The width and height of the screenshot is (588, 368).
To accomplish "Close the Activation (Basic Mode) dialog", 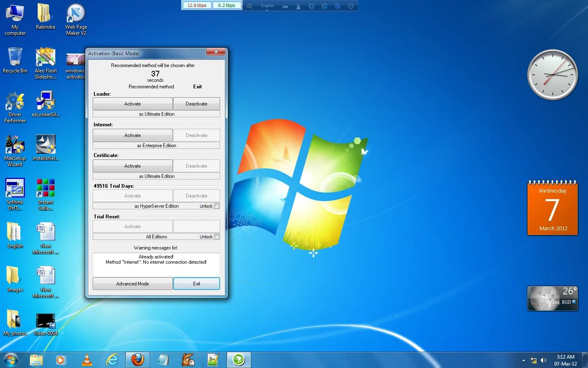I will pos(216,52).
